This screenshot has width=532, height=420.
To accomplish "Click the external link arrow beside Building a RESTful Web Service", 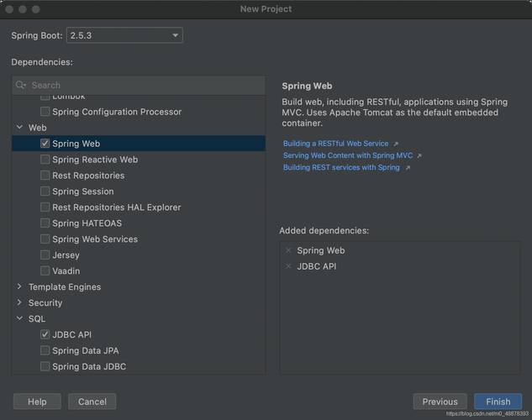I will coord(396,144).
